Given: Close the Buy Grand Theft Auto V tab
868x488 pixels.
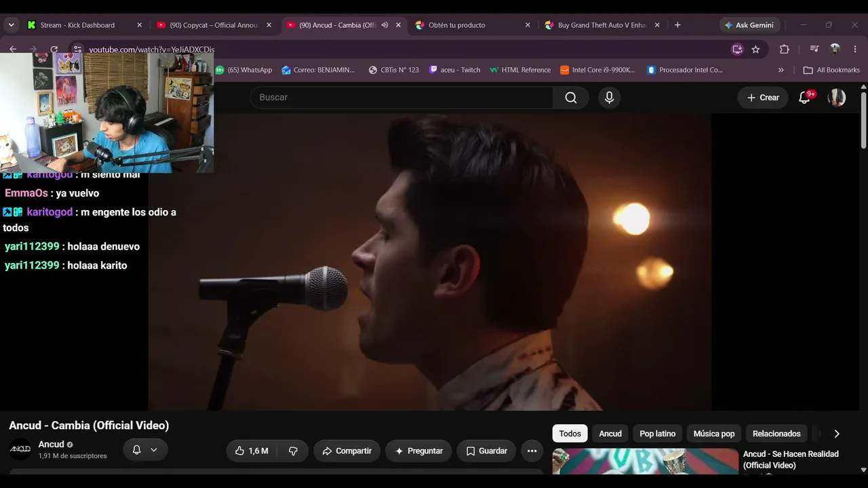Looking at the screenshot, I should tap(656, 25).
